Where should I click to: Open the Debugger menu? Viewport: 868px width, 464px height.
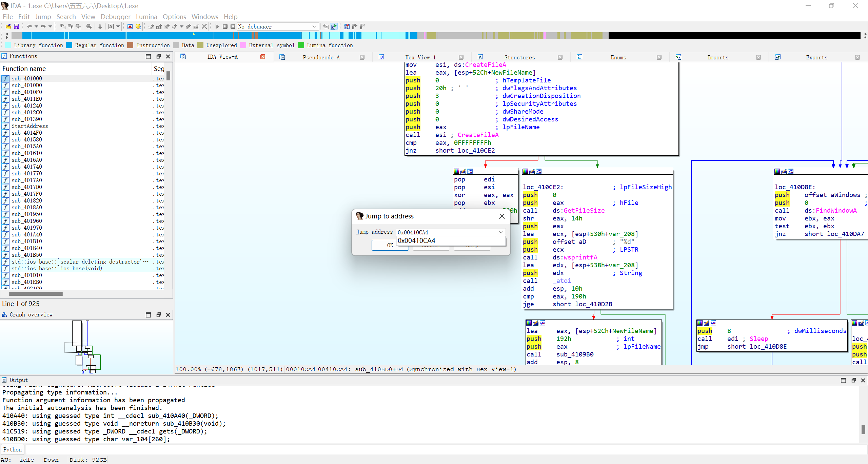click(115, 17)
